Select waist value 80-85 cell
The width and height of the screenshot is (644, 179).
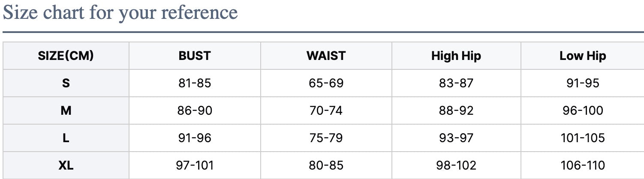[x=326, y=165]
